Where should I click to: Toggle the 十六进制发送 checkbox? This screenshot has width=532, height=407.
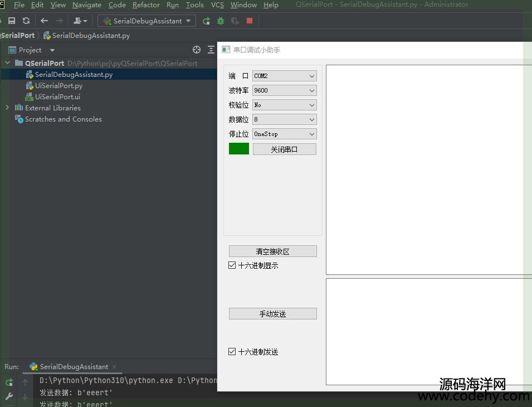pos(232,352)
